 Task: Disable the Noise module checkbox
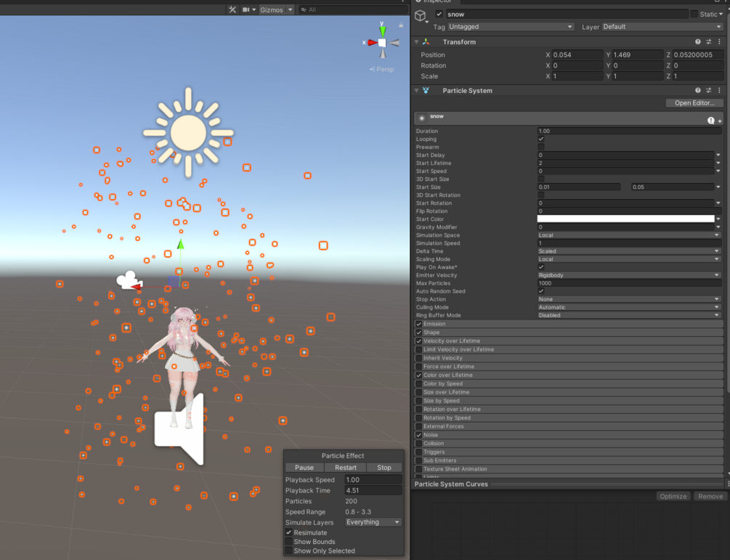(419, 435)
